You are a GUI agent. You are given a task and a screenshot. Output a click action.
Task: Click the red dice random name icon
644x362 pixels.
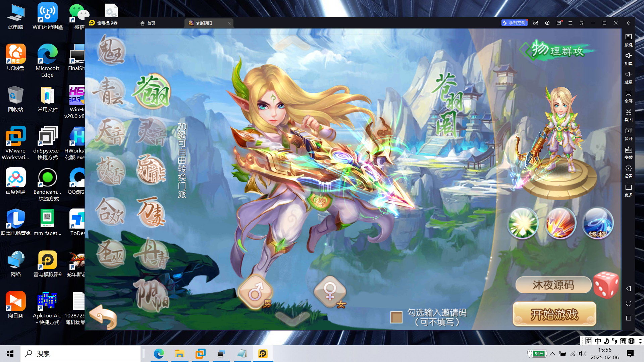pyautogui.click(x=606, y=285)
